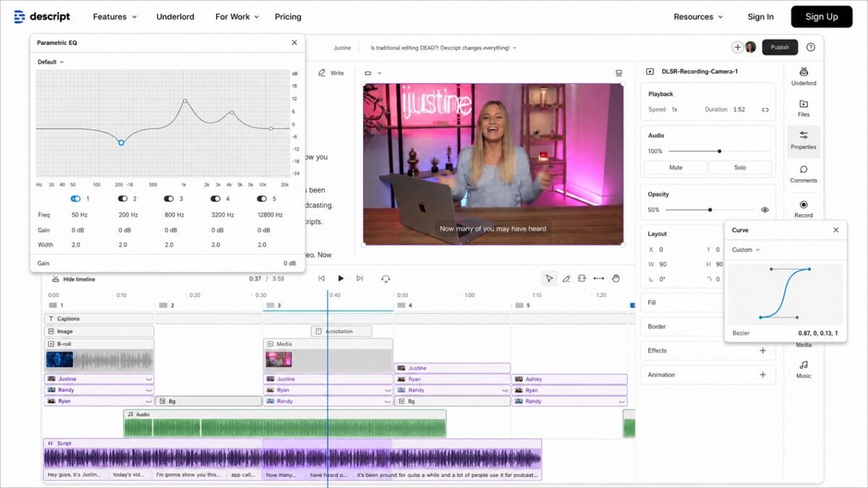Adjust the Opacity slider
This screenshot has height=488, width=868.
click(710, 210)
